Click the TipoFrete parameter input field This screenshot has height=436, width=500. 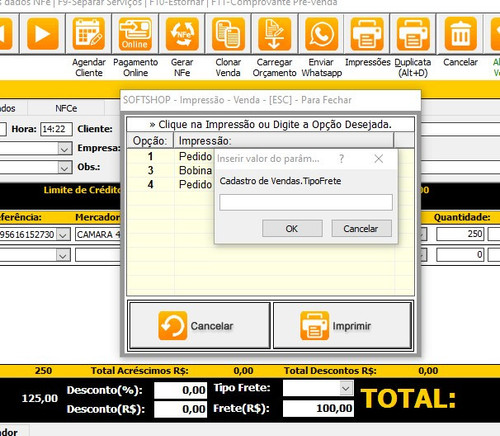coord(306,202)
